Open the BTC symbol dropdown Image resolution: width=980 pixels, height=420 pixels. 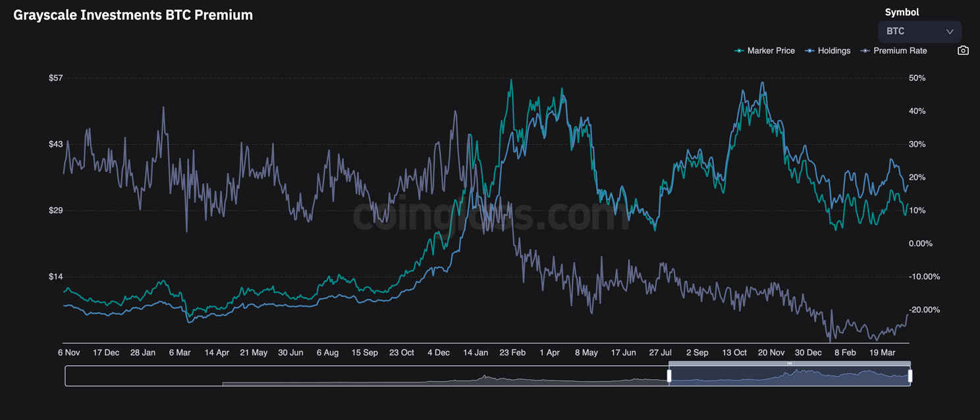pos(919,32)
